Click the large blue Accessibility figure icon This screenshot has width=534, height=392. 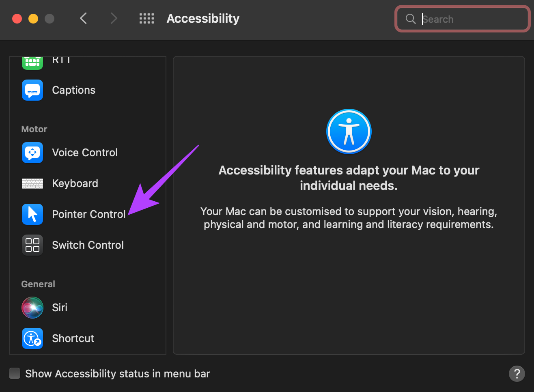pos(349,131)
